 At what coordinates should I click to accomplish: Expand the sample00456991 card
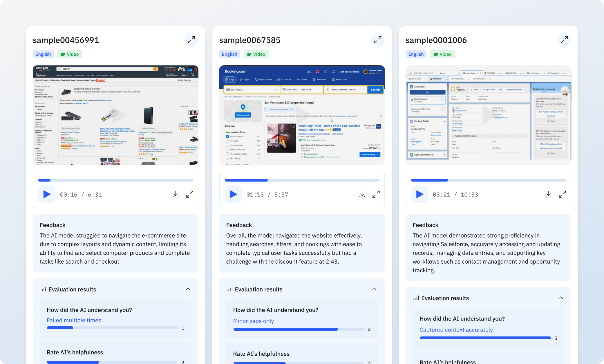[x=191, y=40]
